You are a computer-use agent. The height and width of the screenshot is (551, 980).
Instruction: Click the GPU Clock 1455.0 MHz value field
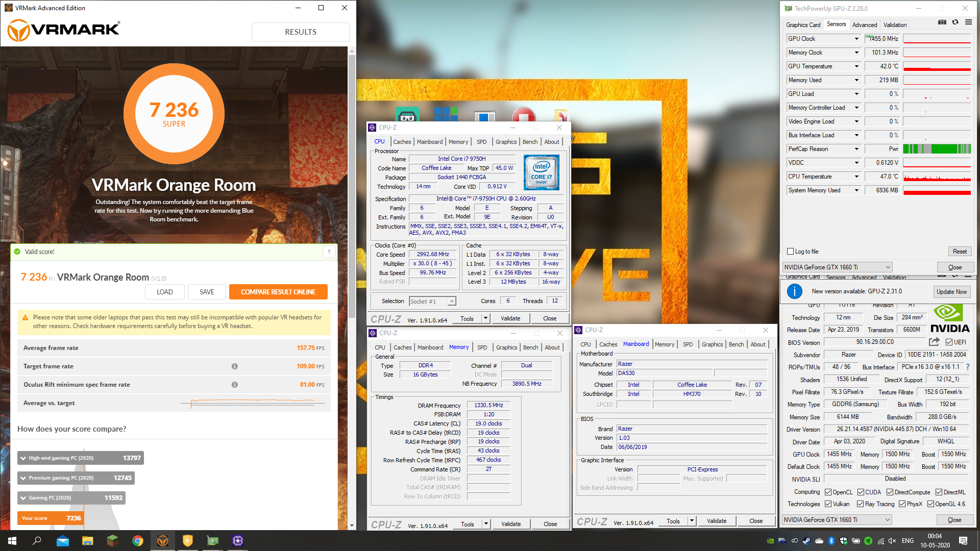pos(881,39)
